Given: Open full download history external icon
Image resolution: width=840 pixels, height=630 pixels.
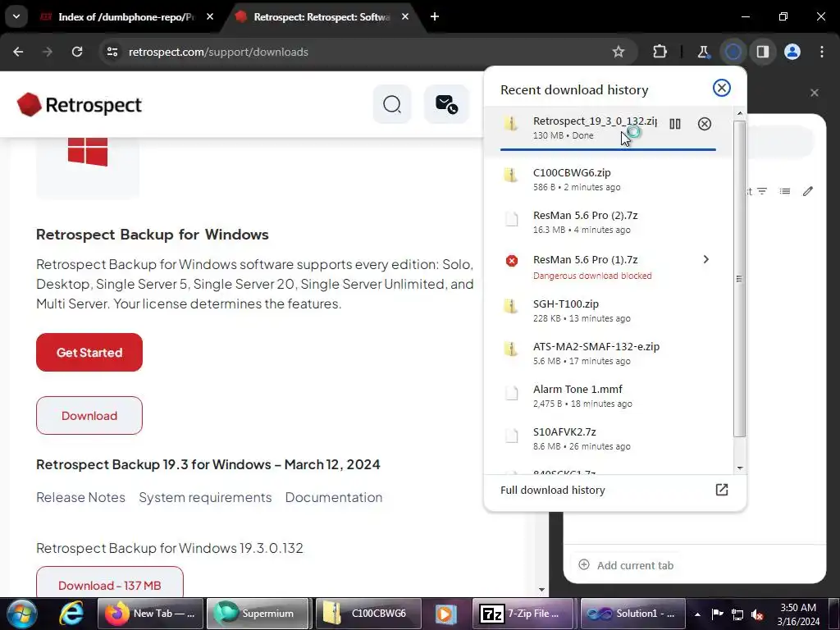Looking at the screenshot, I should pos(722,490).
